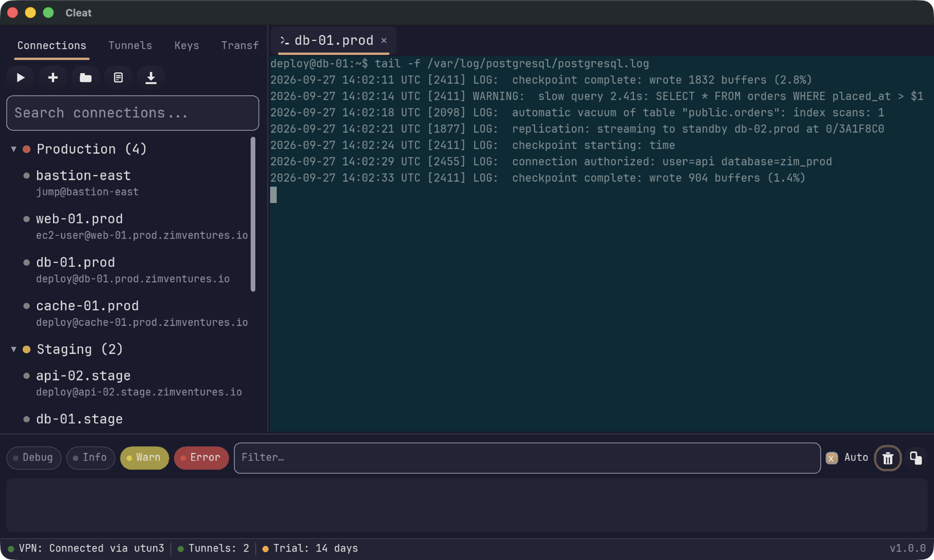Viewport: 934px width, 560px height.
Task: Click the tail -f command line
Action: 459,64
